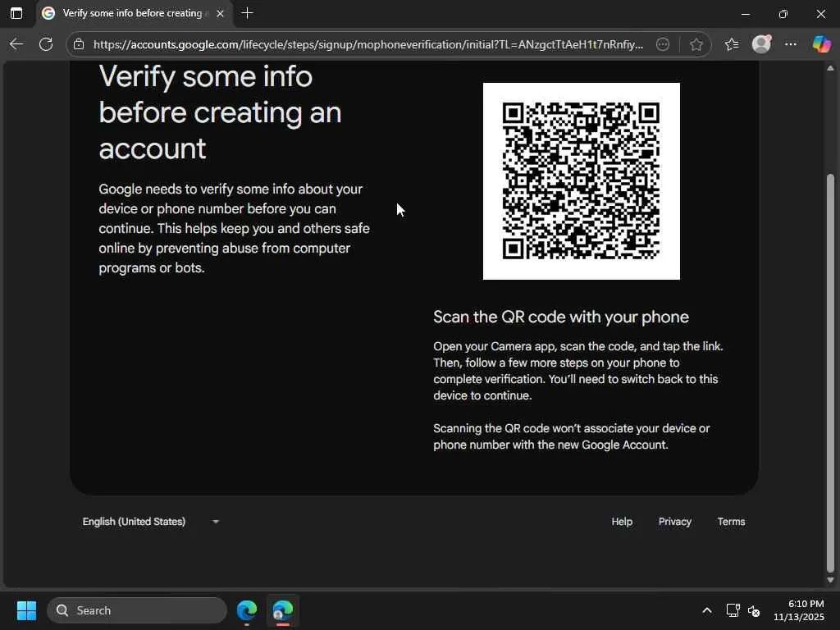
Task: Launch Copilot from the toolbar icon
Action: pos(821,44)
